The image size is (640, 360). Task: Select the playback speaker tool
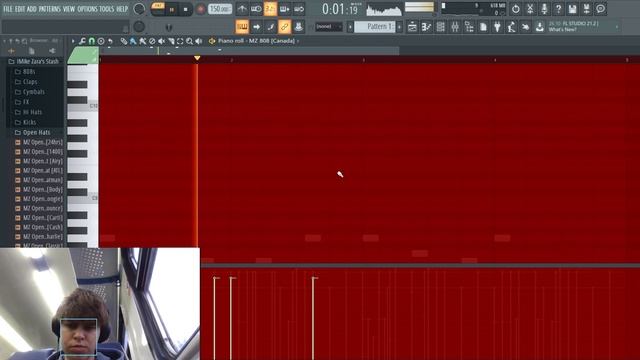pyautogui.click(x=199, y=41)
